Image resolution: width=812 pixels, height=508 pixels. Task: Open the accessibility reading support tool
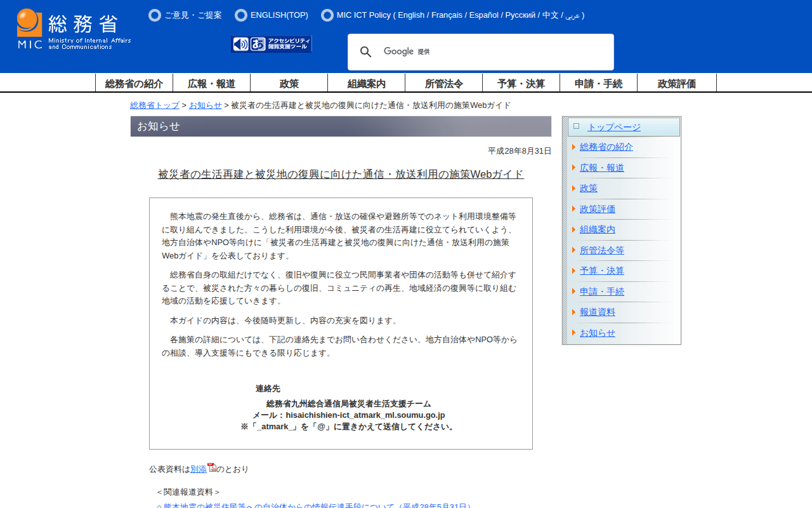pos(272,44)
